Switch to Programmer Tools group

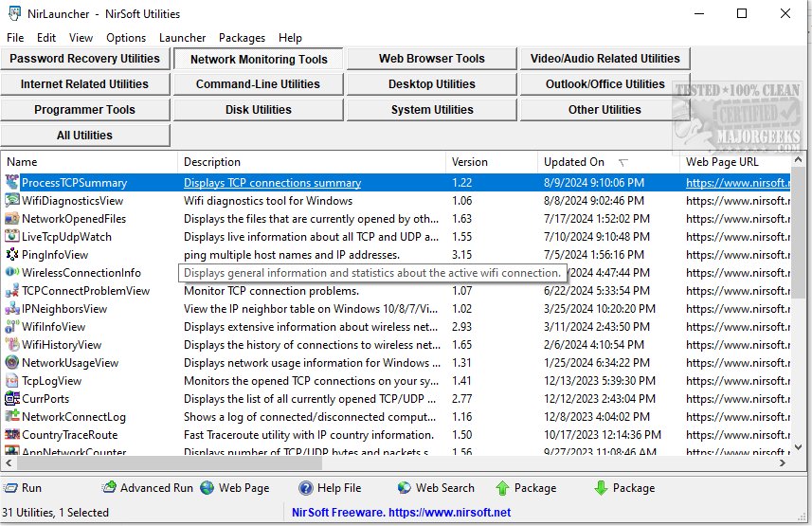tap(85, 110)
